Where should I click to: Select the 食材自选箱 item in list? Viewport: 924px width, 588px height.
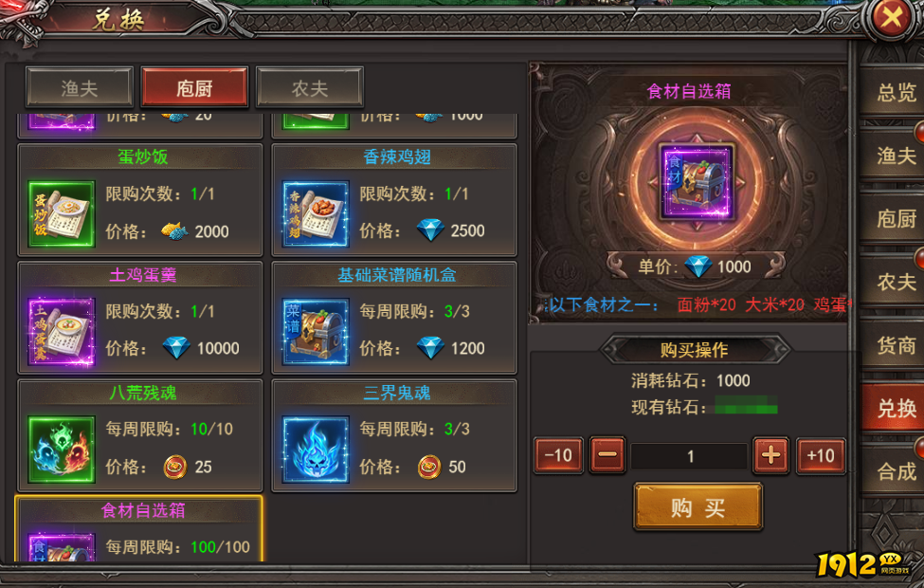pos(139,529)
